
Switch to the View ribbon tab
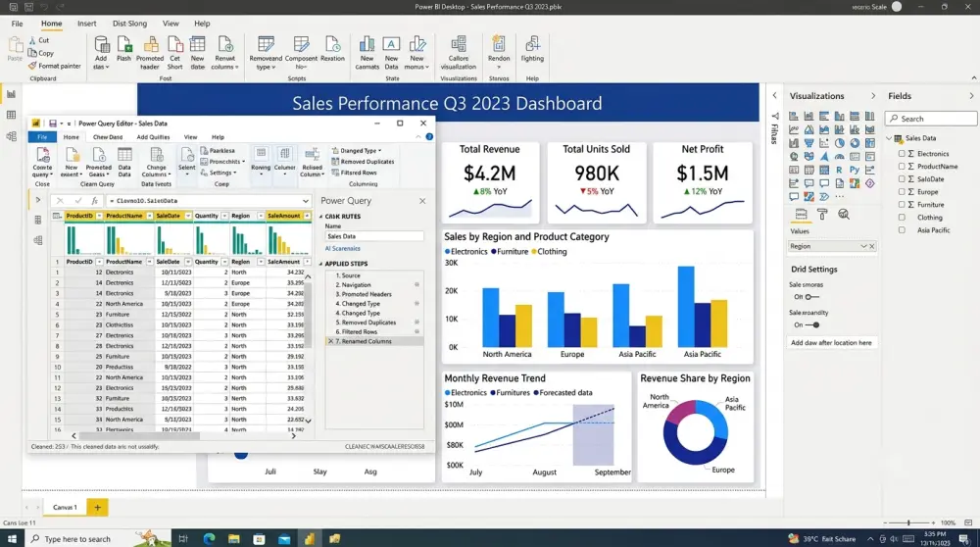[171, 24]
